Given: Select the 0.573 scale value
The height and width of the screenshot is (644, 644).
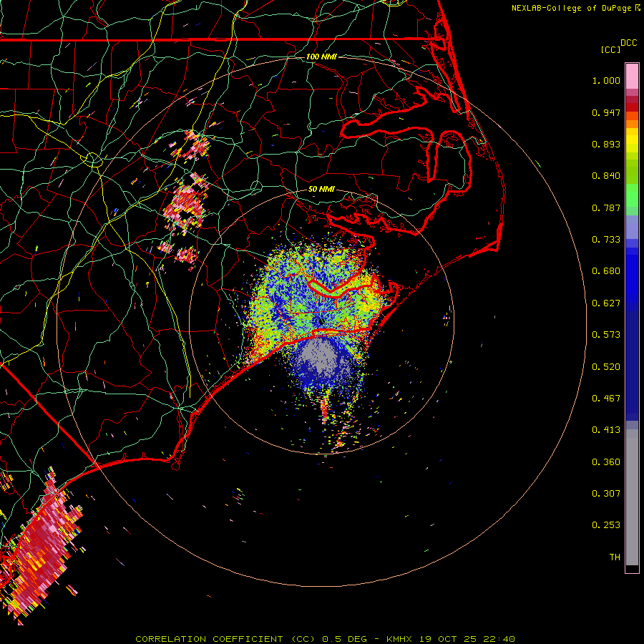Looking at the screenshot, I should tap(606, 335).
